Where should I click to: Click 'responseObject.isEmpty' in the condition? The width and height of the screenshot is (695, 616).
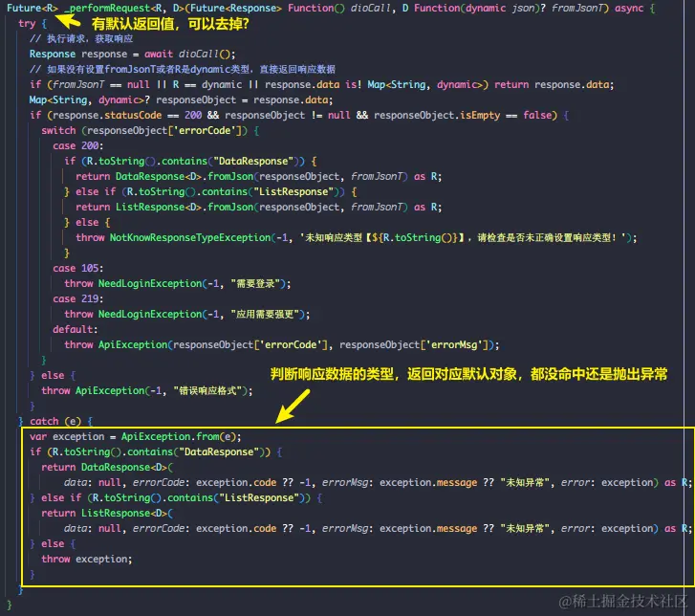pos(437,115)
